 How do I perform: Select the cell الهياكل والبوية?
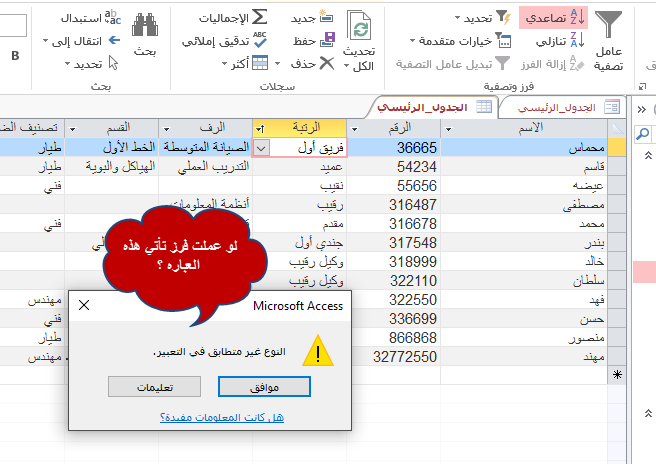[x=112, y=167]
